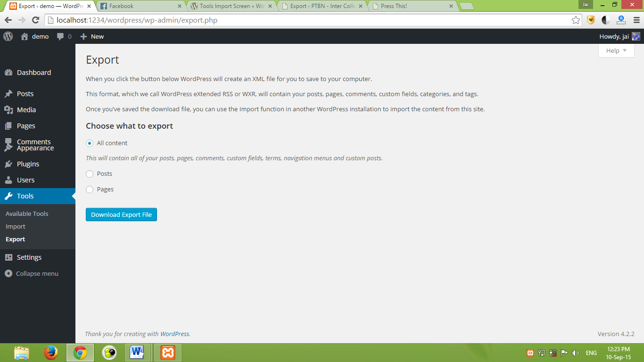Open the Comments sidebar menu

click(x=34, y=141)
